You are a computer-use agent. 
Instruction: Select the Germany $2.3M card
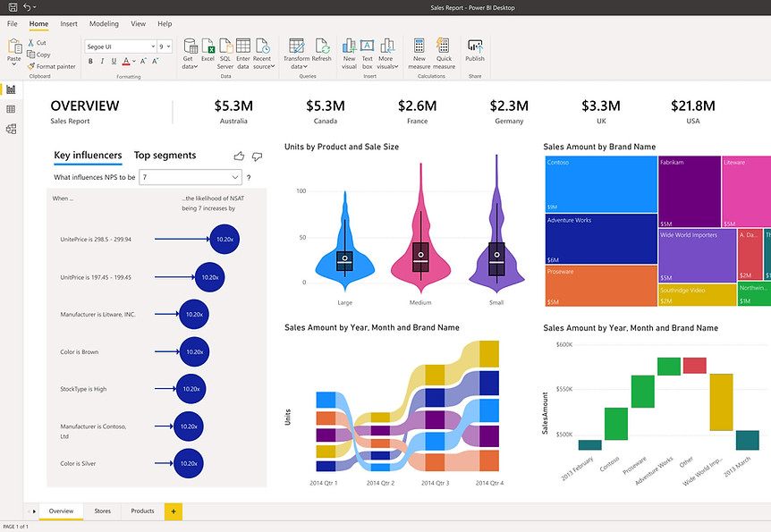click(509, 112)
